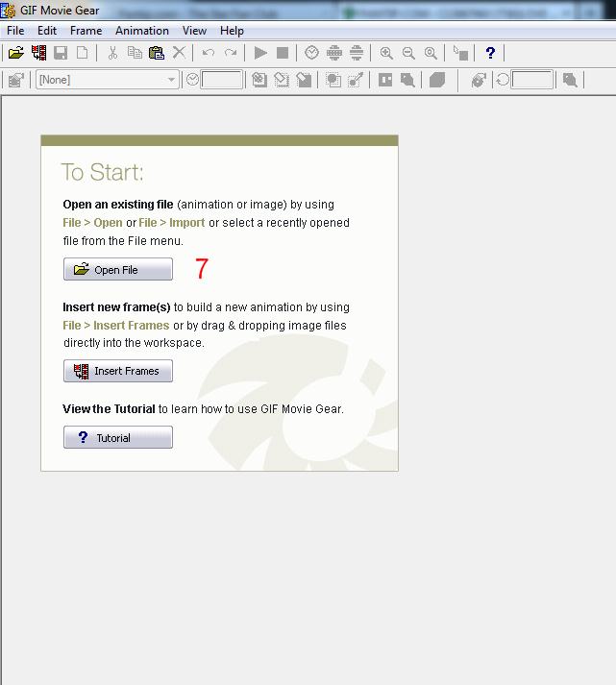The width and height of the screenshot is (616, 685).
Task: Click the 'File > Import' olive text
Action: click(x=172, y=223)
